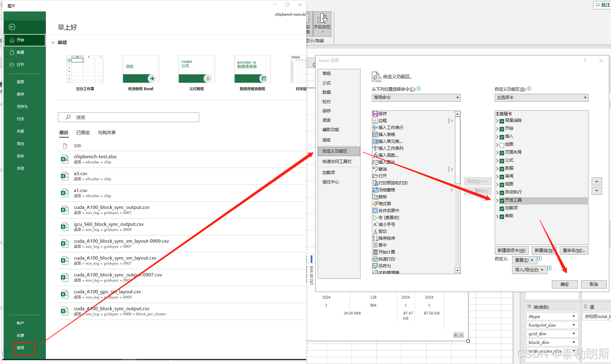Expand the 审阅 tab tree node
The height and width of the screenshot is (364, 611).
coord(497,177)
